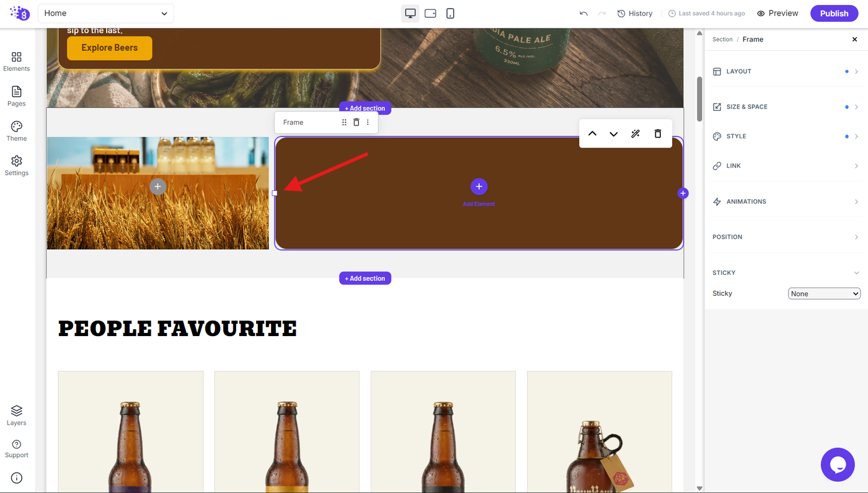Open the Theme settings
The height and width of the screenshot is (493, 868).
click(x=17, y=131)
